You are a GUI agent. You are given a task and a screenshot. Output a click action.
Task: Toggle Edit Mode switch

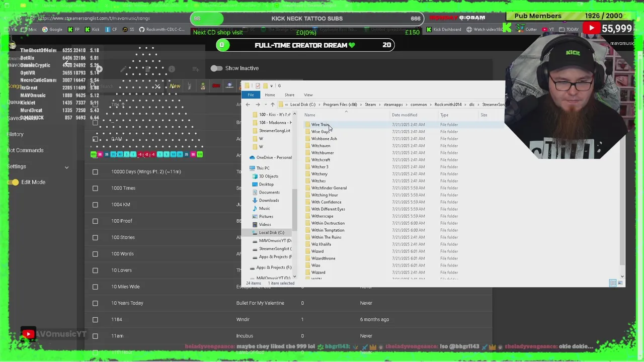coord(14,182)
